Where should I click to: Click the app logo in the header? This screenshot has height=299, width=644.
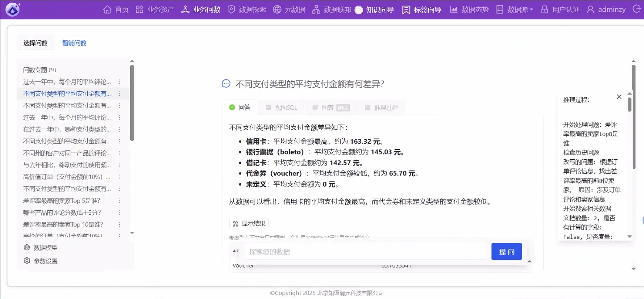pyautogui.click(x=13, y=10)
